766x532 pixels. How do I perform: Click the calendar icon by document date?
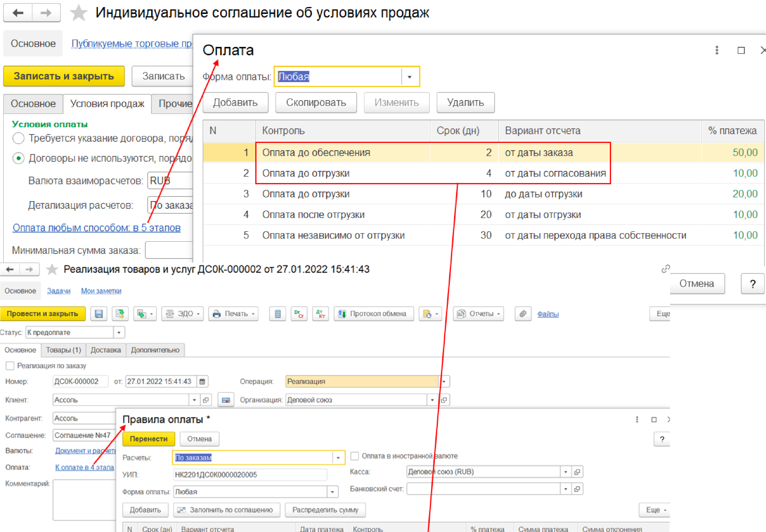(202, 381)
